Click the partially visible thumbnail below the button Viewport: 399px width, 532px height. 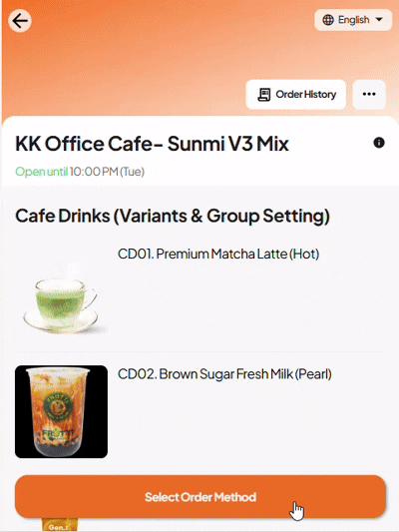point(60,525)
